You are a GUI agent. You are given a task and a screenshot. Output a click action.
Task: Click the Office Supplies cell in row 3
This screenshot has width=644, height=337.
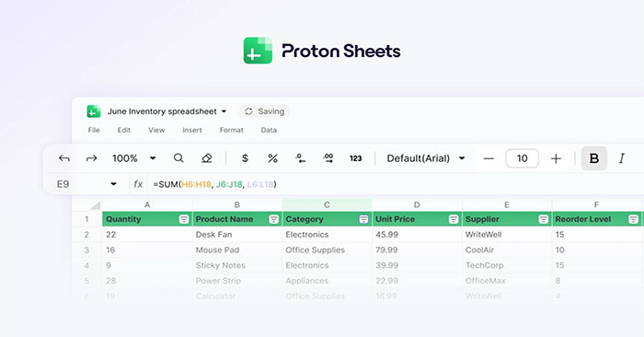coord(327,250)
